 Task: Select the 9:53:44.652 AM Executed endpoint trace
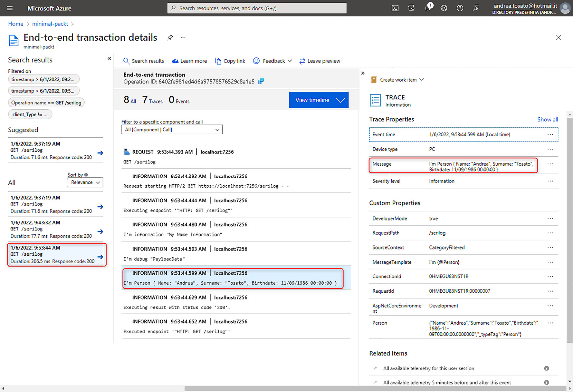coord(236,326)
